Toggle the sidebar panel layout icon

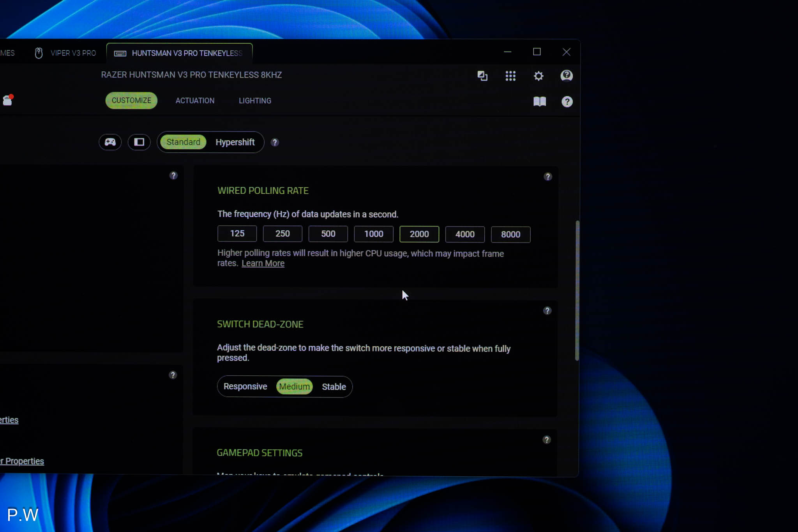point(139,142)
